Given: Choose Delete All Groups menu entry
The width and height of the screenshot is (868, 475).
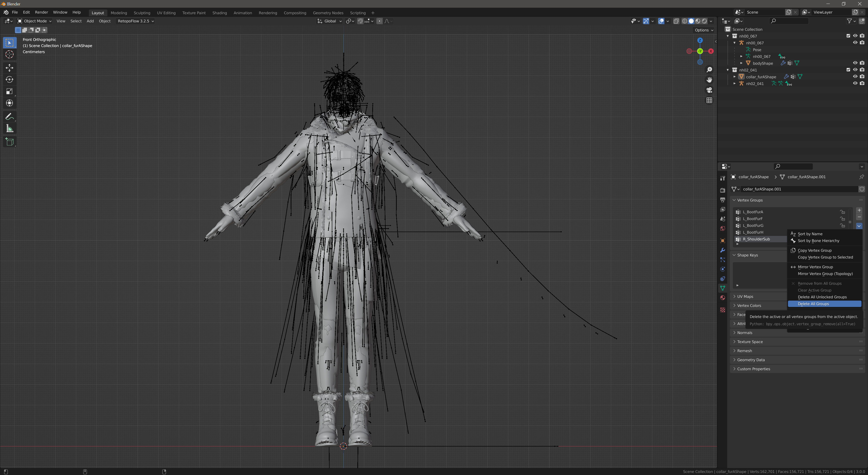Looking at the screenshot, I should pyautogui.click(x=825, y=304).
